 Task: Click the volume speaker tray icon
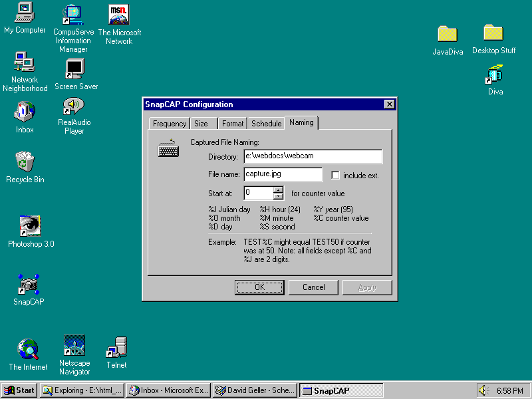pos(483,390)
